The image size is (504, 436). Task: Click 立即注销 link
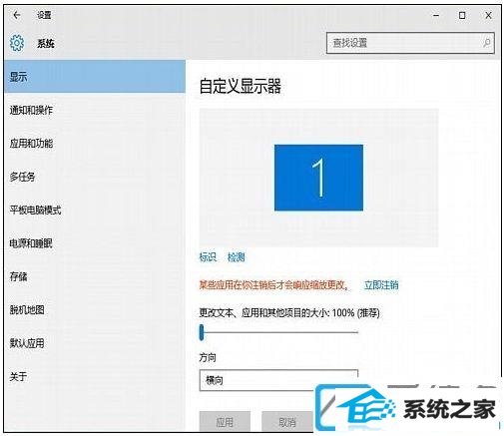[381, 285]
